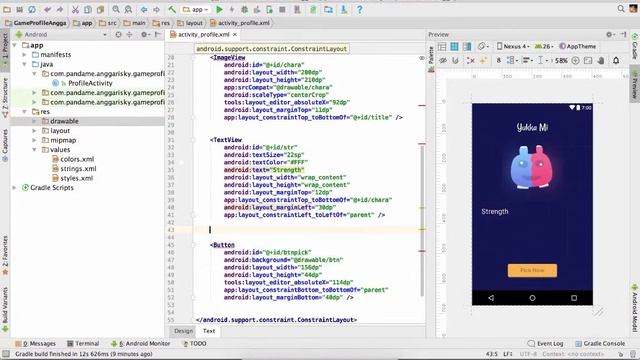The width and height of the screenshot is (640, 360).
Task: Click the Find magnifier icon
Action: pyautogui.click(x=116, y=9)
